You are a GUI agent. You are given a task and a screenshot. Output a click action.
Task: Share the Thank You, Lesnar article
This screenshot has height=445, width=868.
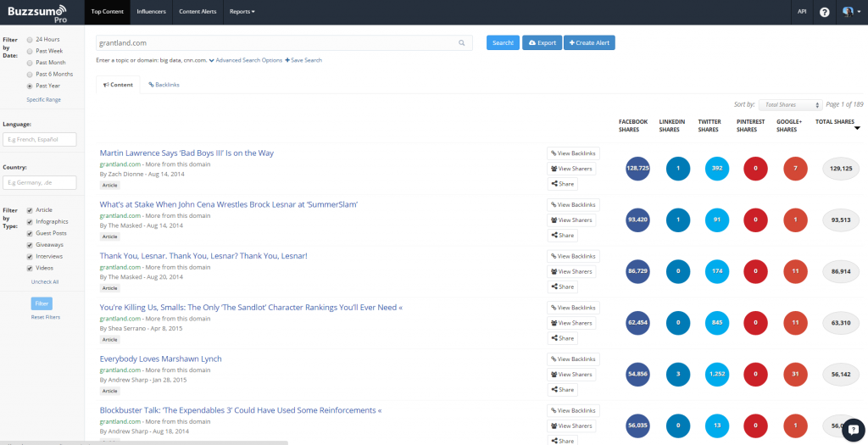point(563,286)
